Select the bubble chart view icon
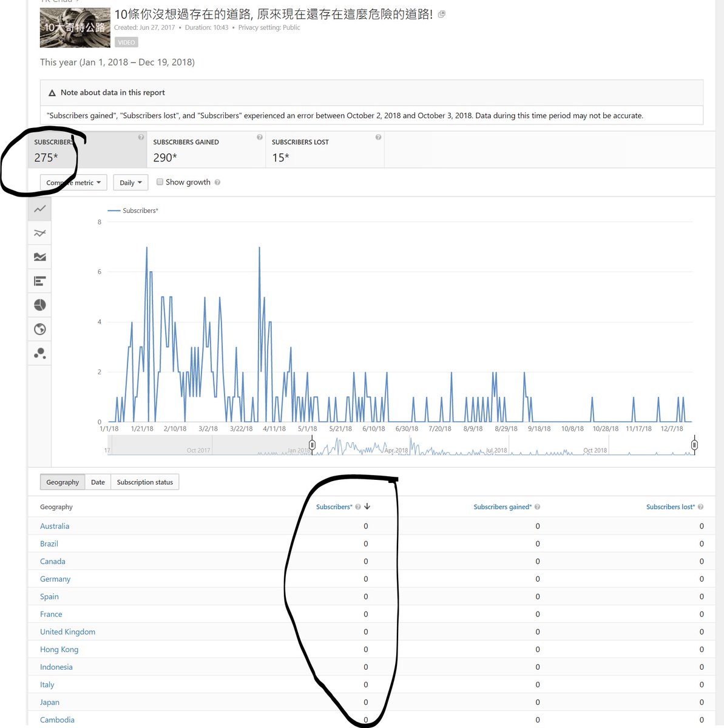This screenshot has height=728, width=724. click(40, 353)
